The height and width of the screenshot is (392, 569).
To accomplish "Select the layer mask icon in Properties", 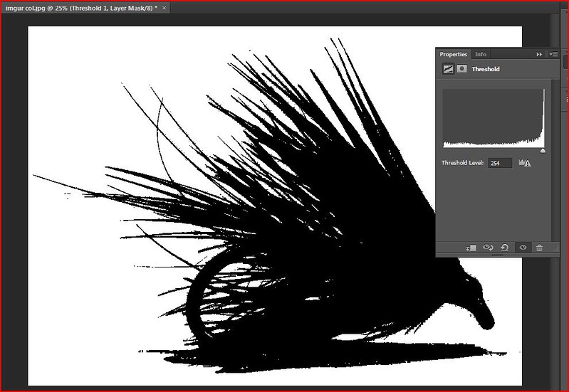I will [462, 69].
